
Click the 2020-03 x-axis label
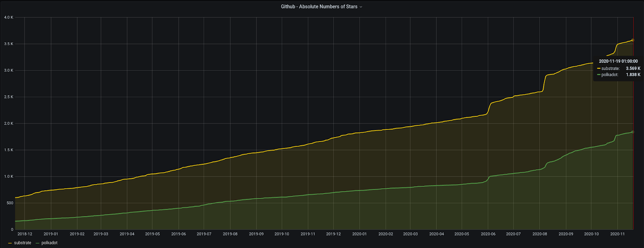[410, 234]
